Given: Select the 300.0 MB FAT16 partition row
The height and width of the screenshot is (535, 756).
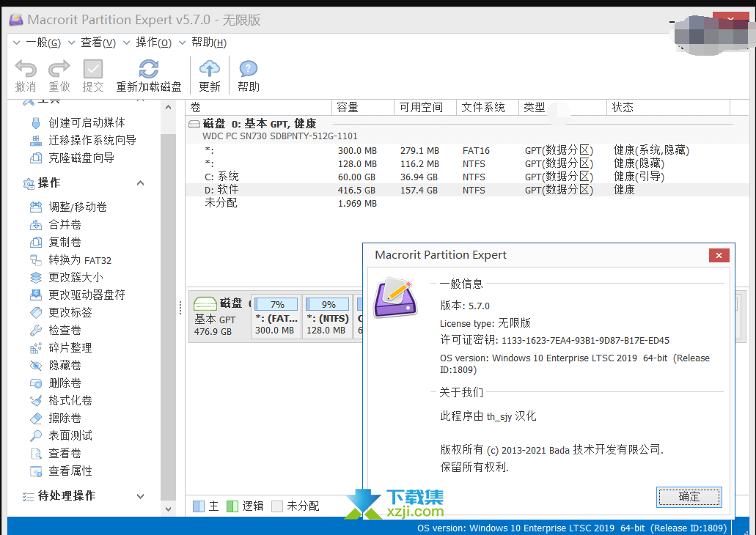Looking at the screenshot, I should click(x=466, y=151).
